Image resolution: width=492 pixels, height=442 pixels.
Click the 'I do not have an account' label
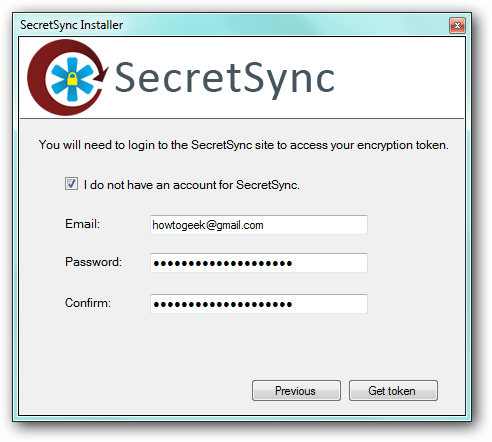point(191,185)
